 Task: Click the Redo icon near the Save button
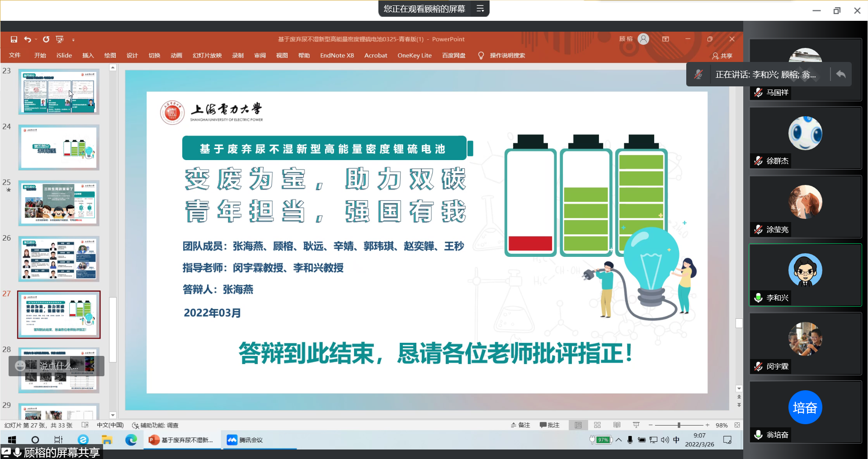click(x=46, y=39)
